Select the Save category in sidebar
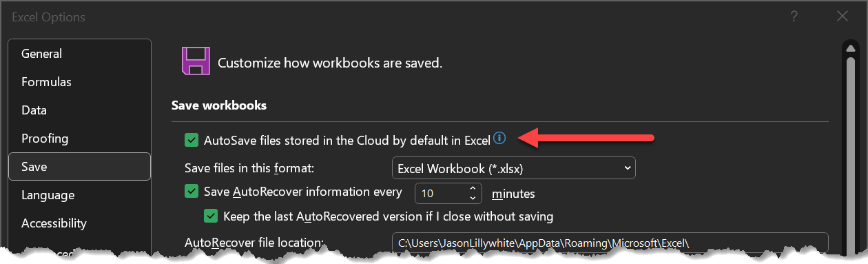868x264 pixels. 80,167
